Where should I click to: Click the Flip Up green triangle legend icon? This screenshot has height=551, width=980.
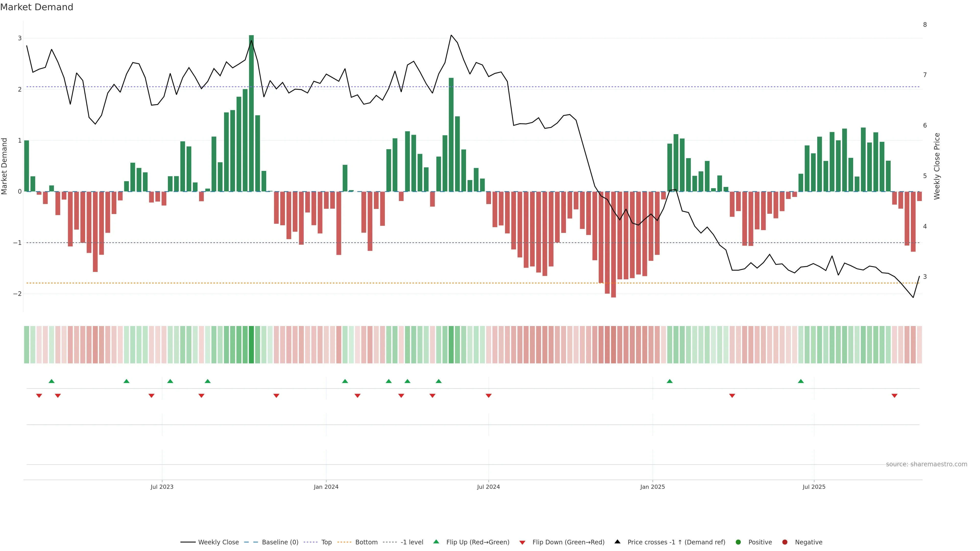click(436, 542)
